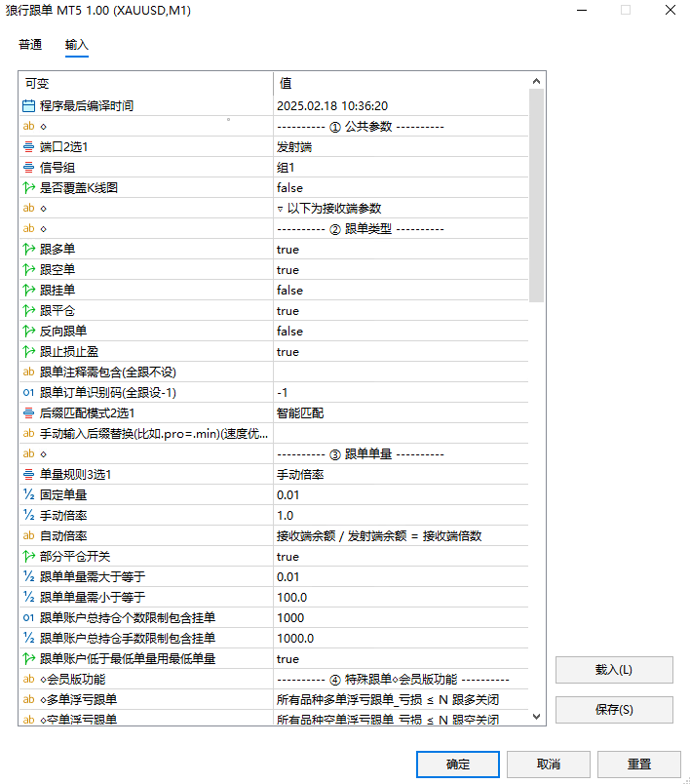Click the scrollbar down arrow
The image size is (690, 784).
point(537,717)
